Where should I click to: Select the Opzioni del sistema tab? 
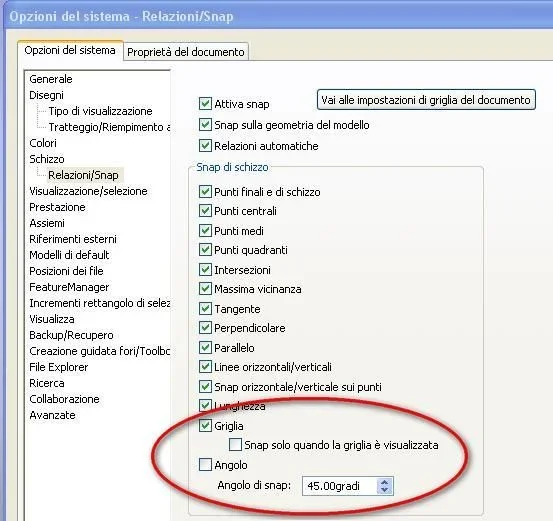[x=70, y=50]
